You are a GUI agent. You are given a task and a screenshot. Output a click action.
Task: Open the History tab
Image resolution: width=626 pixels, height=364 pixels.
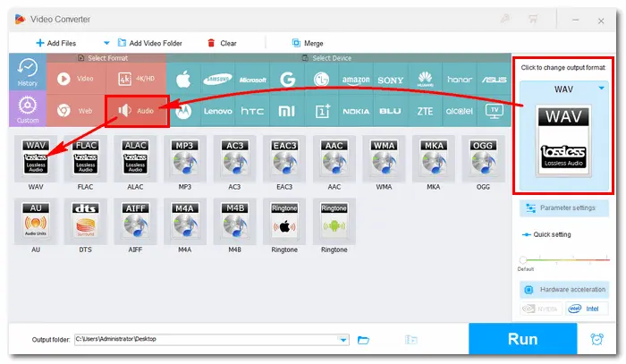(x=28, y=72)
